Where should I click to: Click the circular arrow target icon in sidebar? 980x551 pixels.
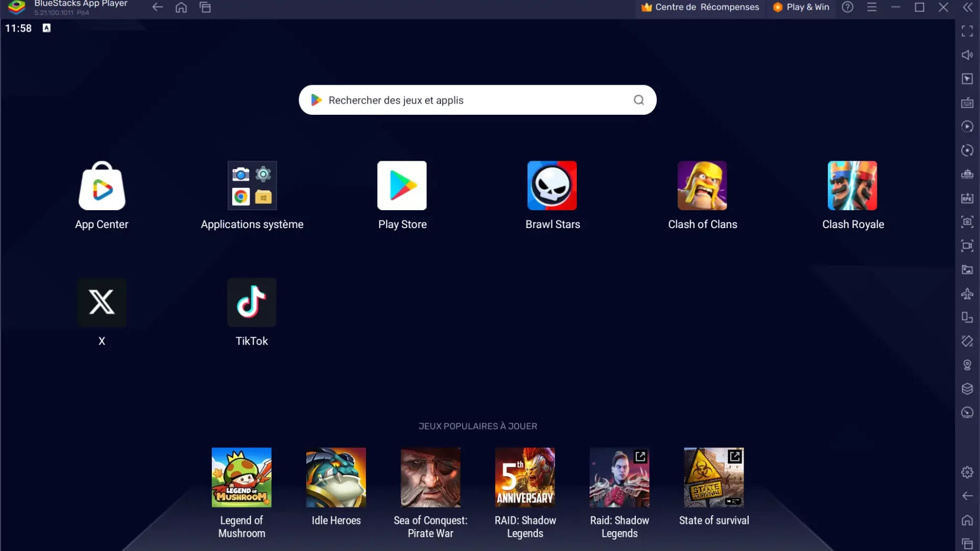point(967,151)
